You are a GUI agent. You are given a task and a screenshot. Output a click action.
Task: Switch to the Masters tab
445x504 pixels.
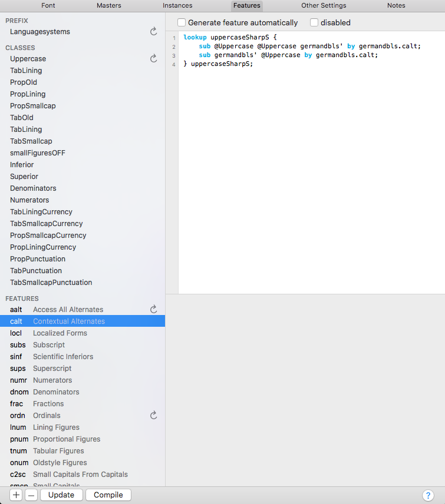(x=108, y=5)
